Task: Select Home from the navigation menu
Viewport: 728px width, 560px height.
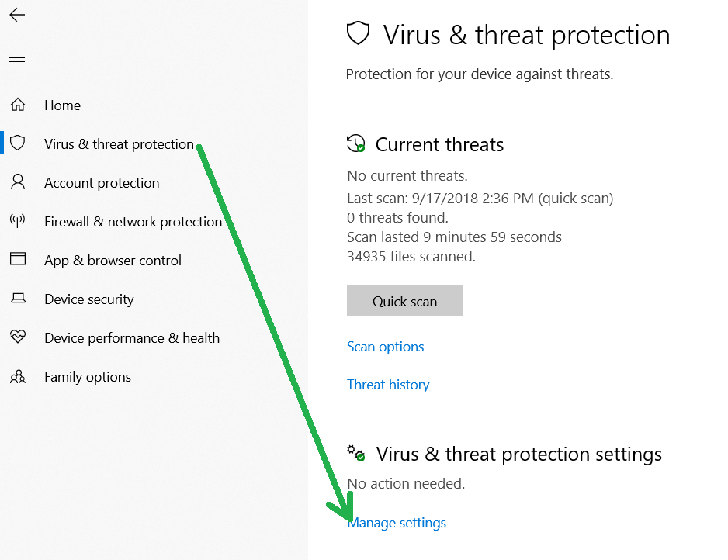Action: [62, 105]
